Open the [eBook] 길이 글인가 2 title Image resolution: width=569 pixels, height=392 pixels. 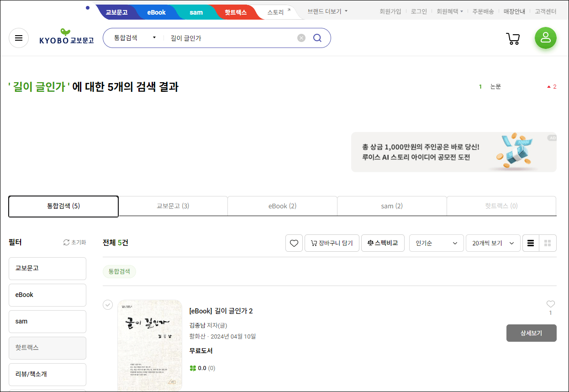click(221, 311)
